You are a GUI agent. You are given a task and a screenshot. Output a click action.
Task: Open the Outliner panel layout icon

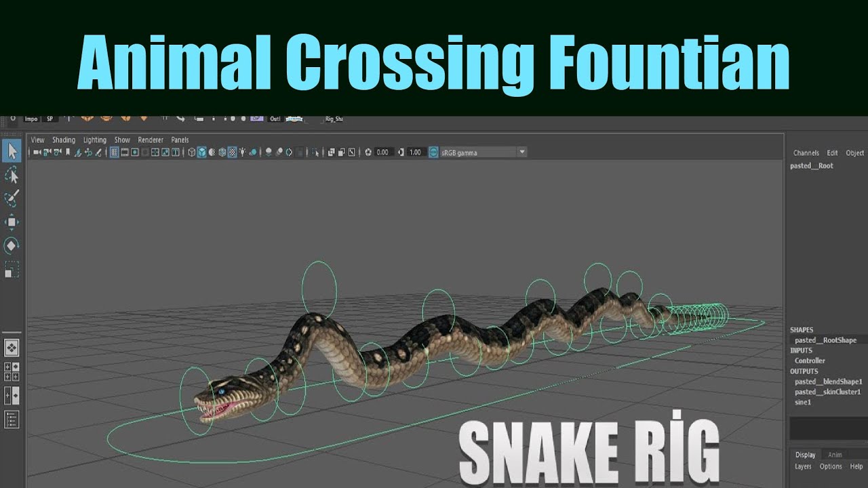coord(12,420)
